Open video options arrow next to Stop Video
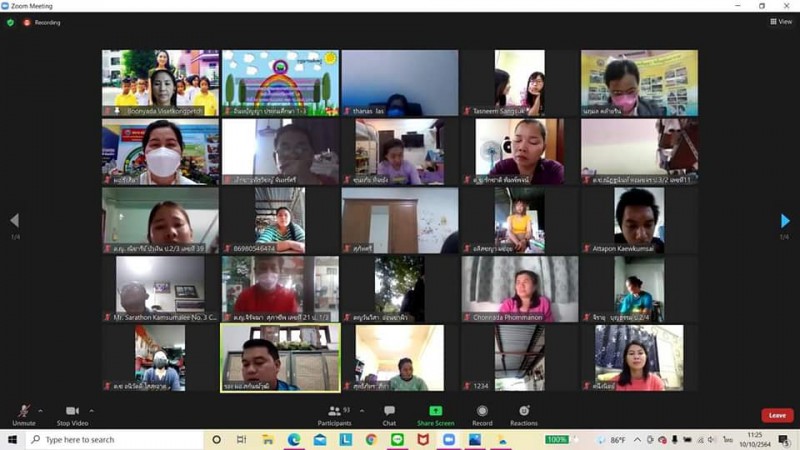800x450 pixels. coord(91,411)
